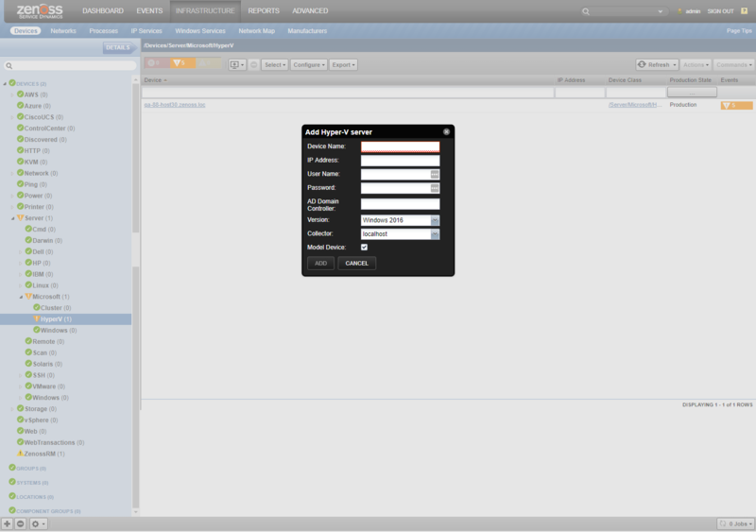
Task: Open the EVENTS tab
Action: (149, 10)
